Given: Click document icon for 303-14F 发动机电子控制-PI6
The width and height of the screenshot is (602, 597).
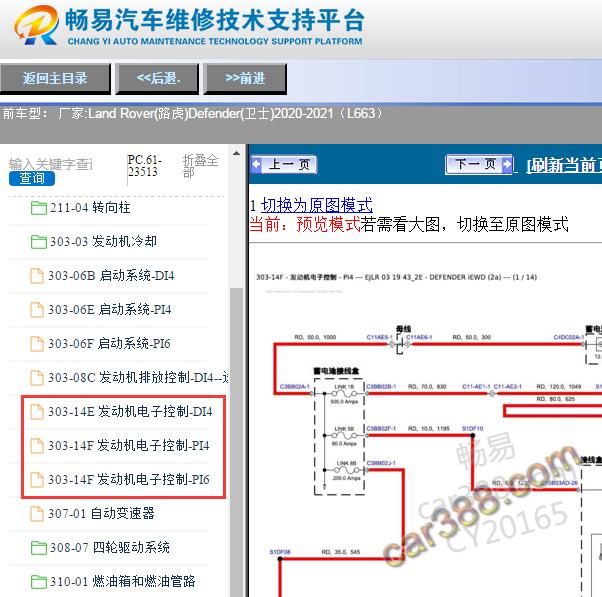Looking at the screenshot, I should click(37, 480).
